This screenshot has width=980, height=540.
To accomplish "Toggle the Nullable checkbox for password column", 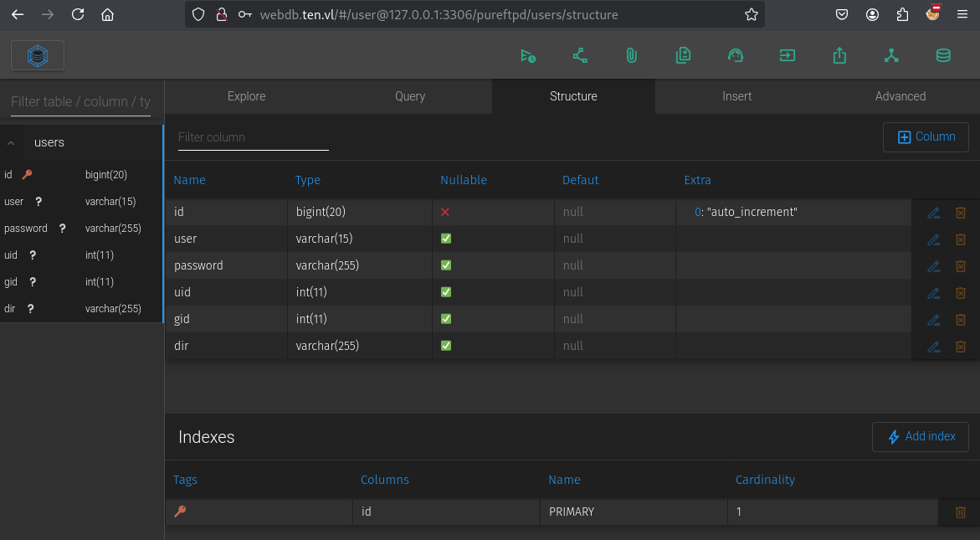I will [x=445, y=265].
